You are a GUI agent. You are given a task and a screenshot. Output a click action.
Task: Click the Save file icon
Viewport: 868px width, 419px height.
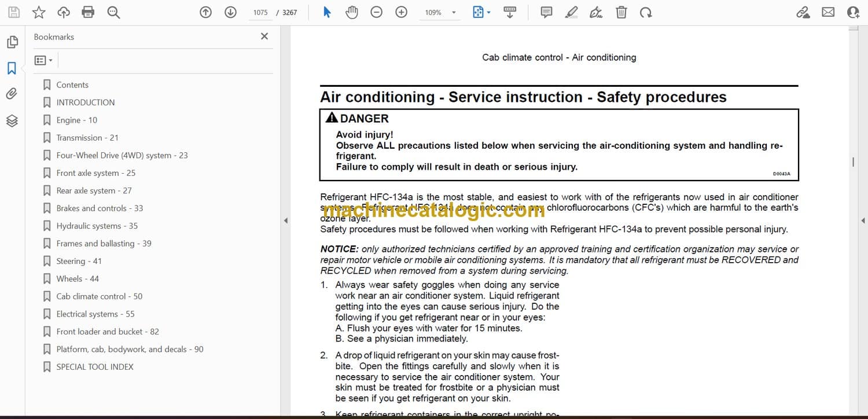14,12
